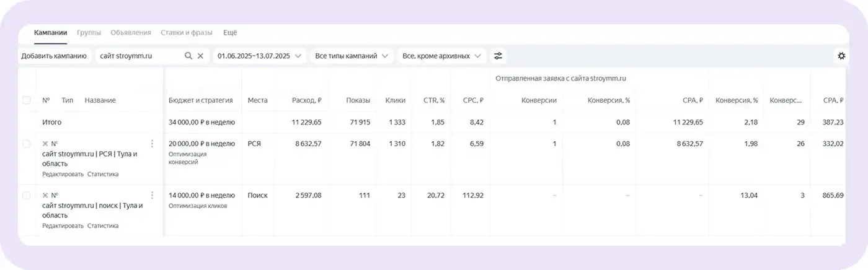Click CPC value 112,92
The width and height of the screenshot is (868, 270).
click(473, 195)
